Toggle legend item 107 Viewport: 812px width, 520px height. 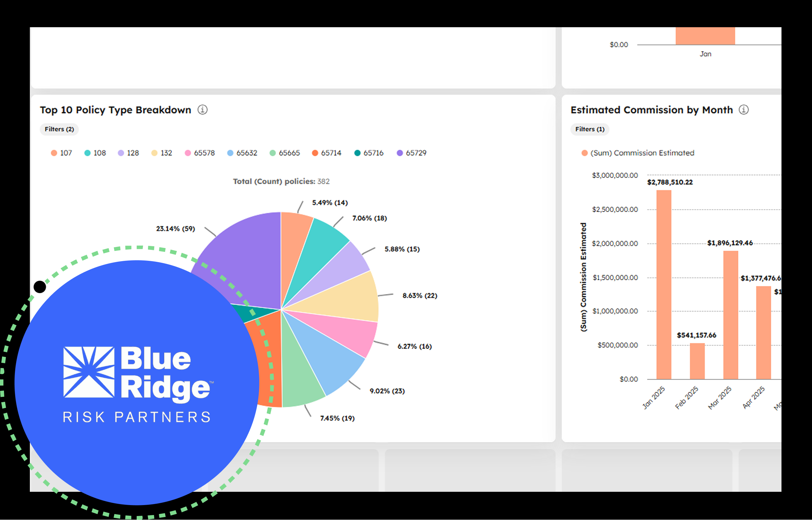[x=61, y=153]
